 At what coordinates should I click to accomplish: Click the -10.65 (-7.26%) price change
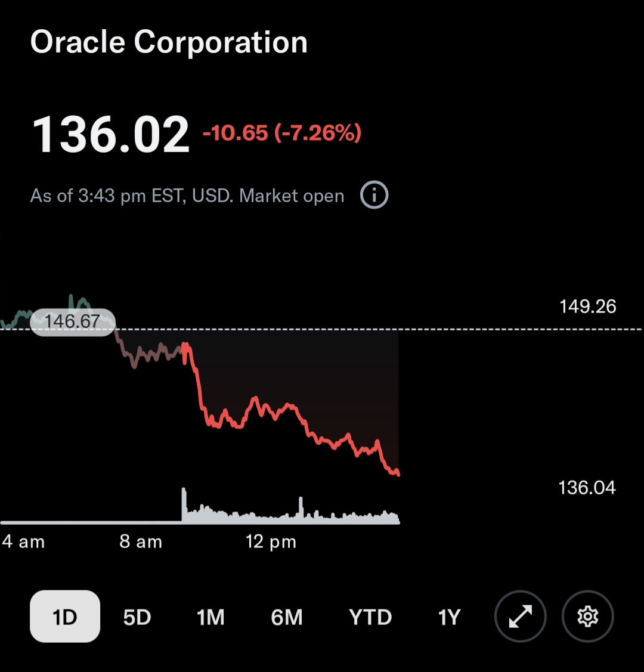click(x=282, y=132)
